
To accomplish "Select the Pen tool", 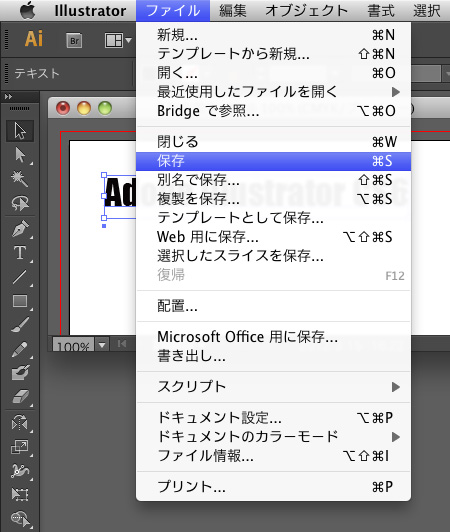I will (x=20, y=229).
